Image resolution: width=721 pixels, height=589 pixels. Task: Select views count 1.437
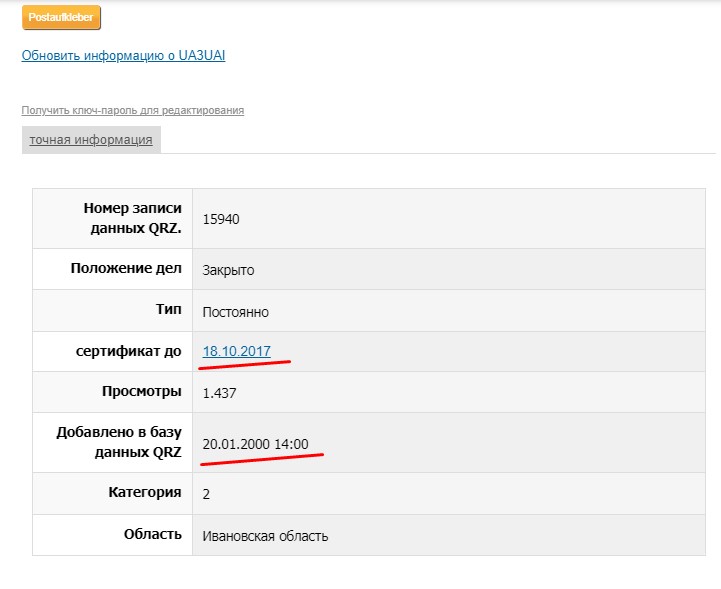[219, 393]
